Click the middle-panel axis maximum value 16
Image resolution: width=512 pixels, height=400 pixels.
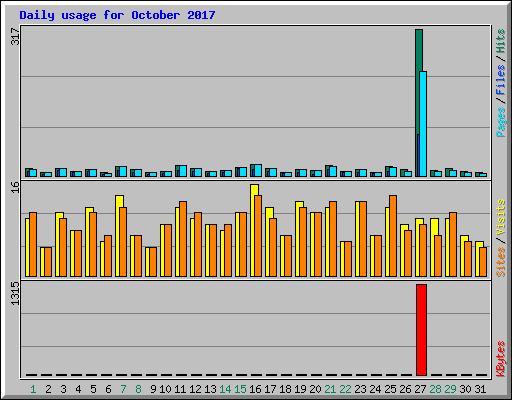pyautogui.click(x=15, y=187)
